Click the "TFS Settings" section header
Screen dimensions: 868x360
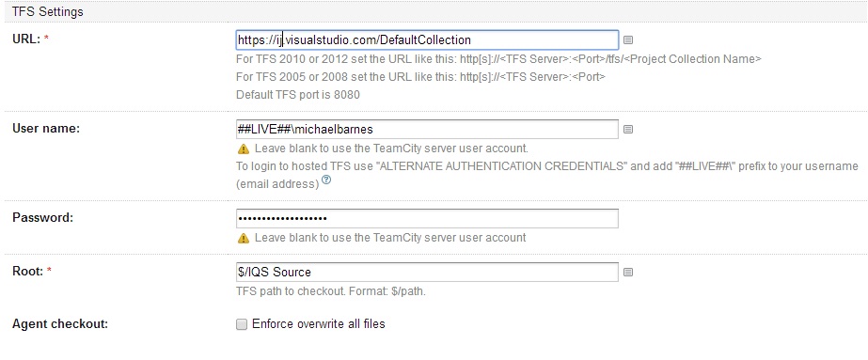click(x=48, y=11)
